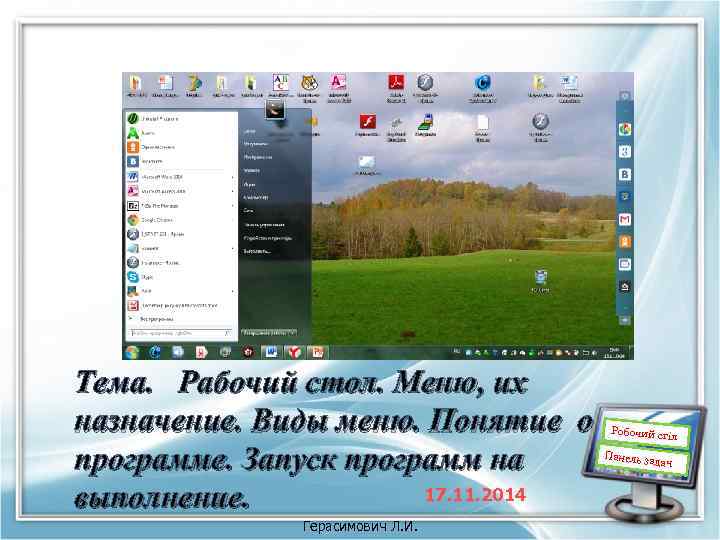The height and width of the screenshot is (540, 720).
Task: Open the picture file icon below the Flash icon
Action: point(366,163)
